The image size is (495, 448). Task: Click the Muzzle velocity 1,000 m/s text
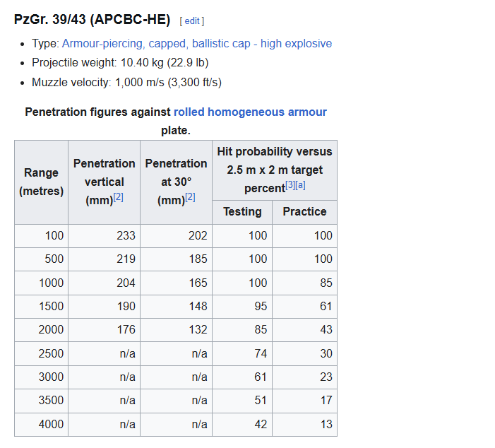[x=126, y=82]
